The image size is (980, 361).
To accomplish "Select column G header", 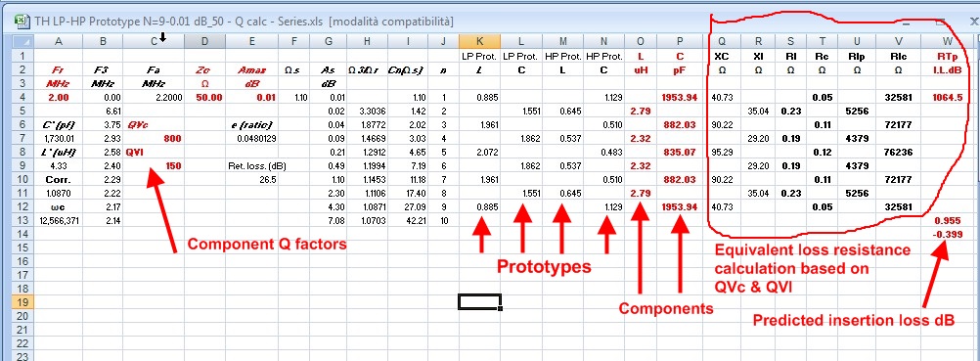I will [329, 42].
